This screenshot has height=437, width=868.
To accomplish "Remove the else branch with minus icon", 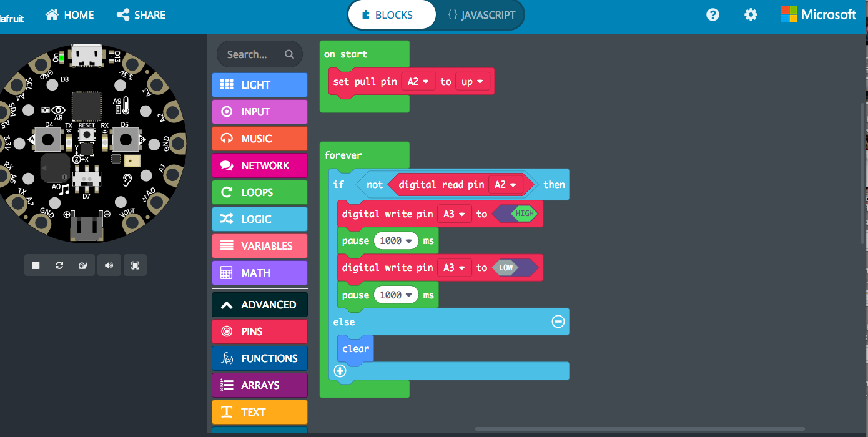I will (558, 322).
